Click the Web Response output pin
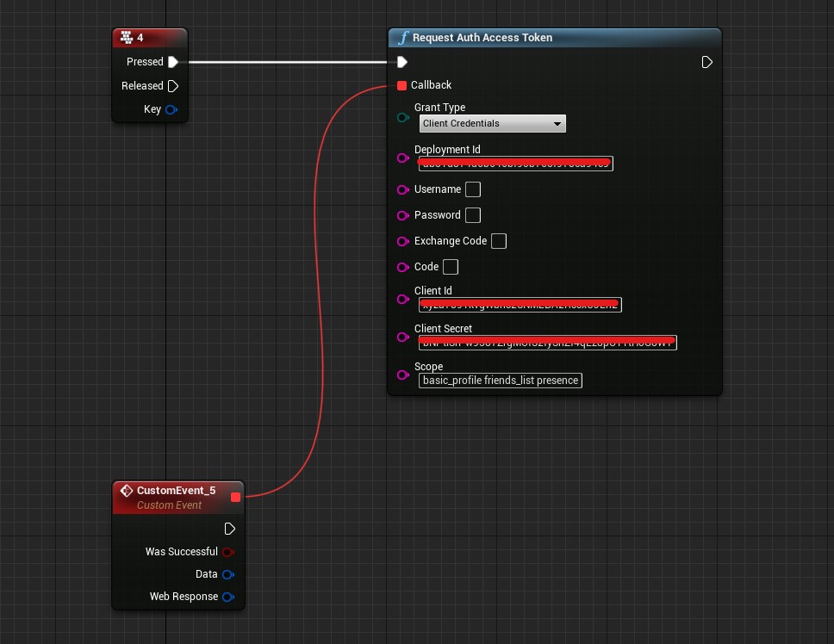The width and height of the screenshot is (834, 644). point(228,597)
